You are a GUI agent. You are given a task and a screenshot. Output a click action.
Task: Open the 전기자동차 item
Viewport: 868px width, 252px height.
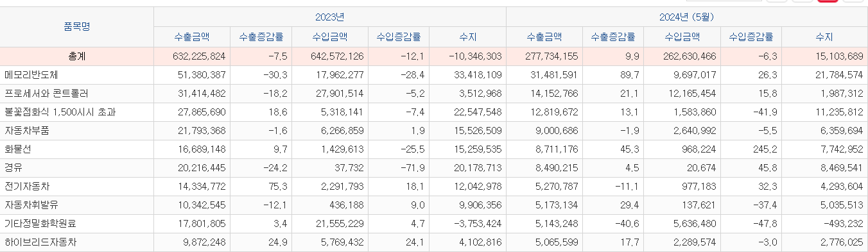pos(27,187)
